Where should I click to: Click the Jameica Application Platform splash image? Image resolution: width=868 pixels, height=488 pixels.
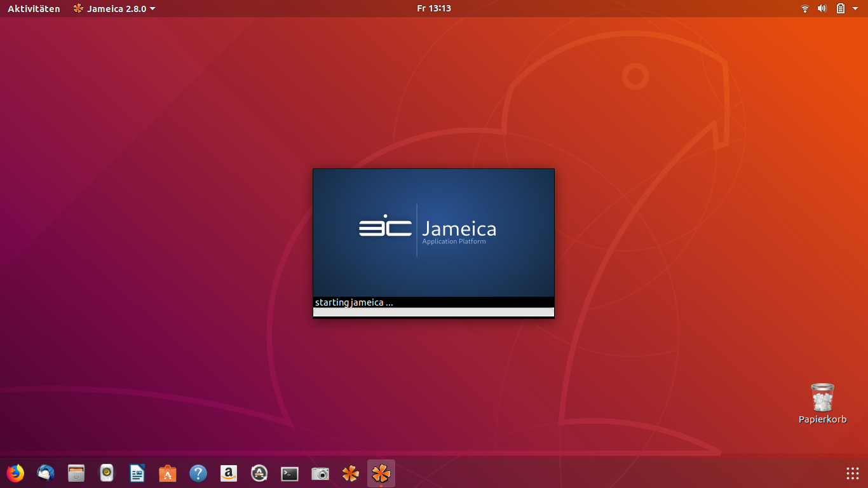(x=434, y=233)
